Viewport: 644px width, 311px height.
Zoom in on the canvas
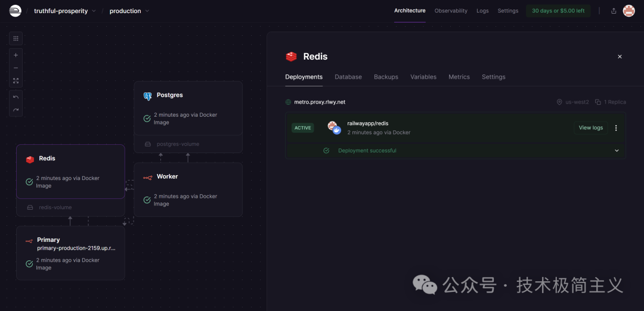[x=16, y=55]
